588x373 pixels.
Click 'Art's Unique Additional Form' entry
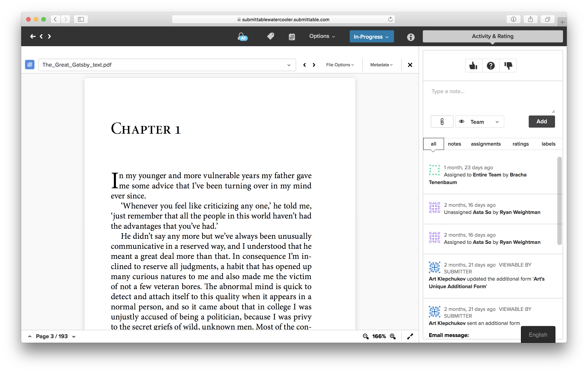pos(493,276)
